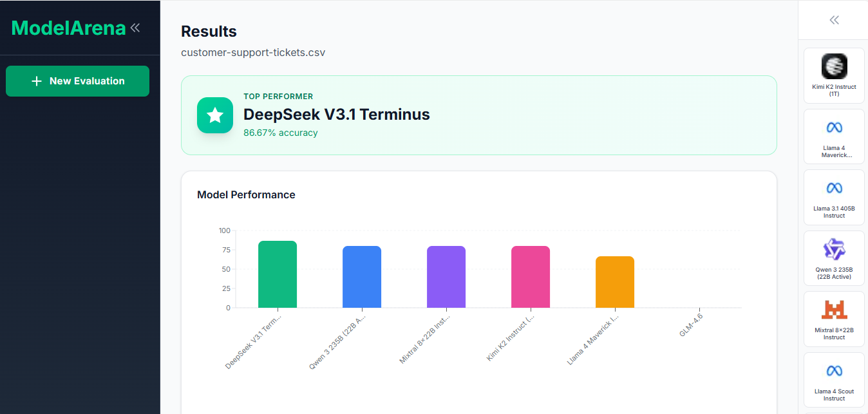Select the Llama 4 Scout Instruct card
Screen dimensions: 868x414
(x=834, y=380)
